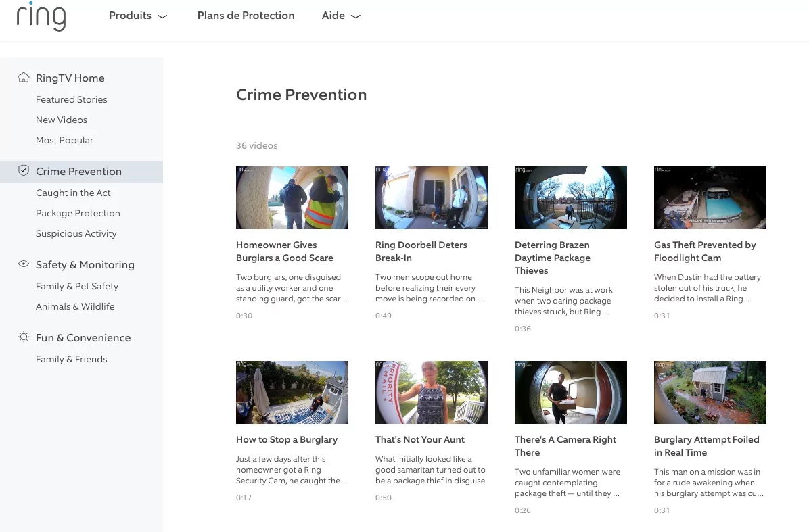Open Caught in the Act subcategory

(73, 193)
